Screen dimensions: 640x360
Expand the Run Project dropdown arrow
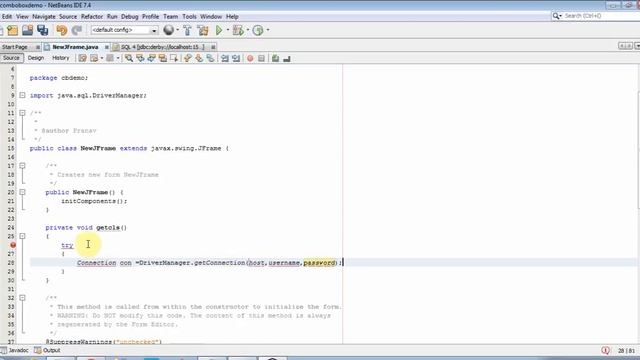228,30
